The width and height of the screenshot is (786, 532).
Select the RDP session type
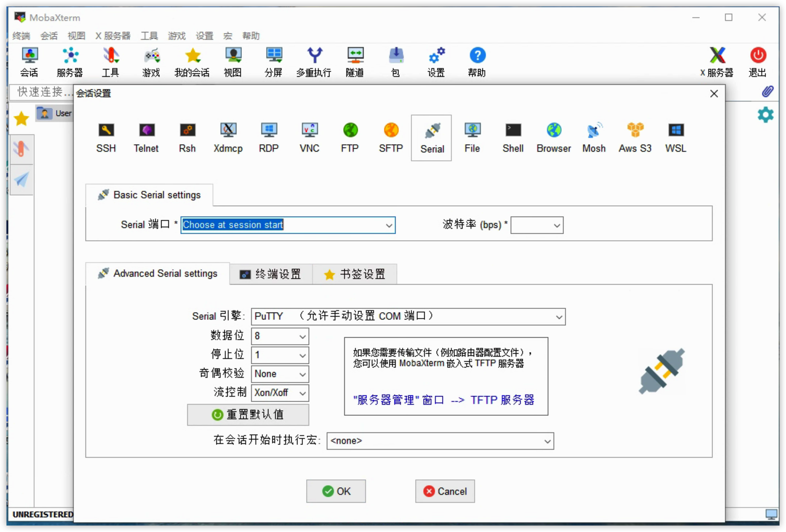point(269,138)
